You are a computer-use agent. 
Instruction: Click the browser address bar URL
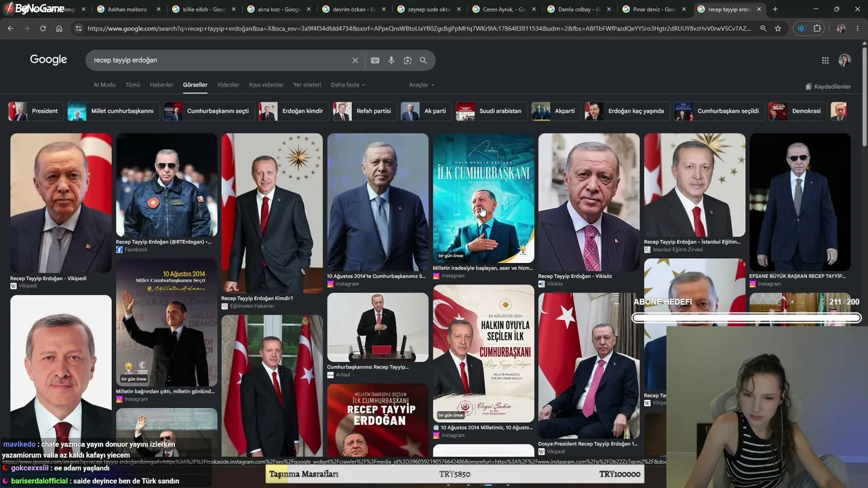pos(419,28)
